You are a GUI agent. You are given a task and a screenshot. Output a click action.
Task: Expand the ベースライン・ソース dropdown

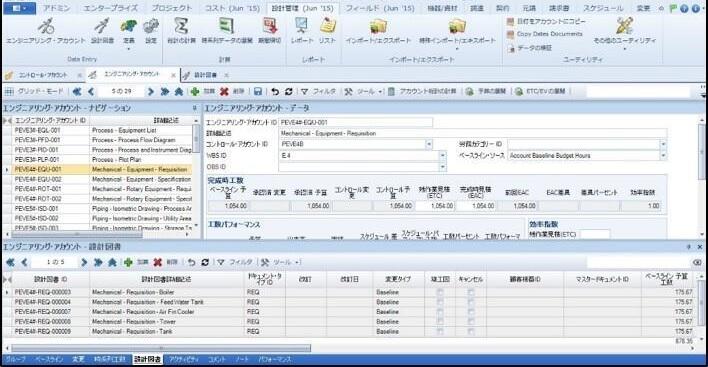click(663, 156)
